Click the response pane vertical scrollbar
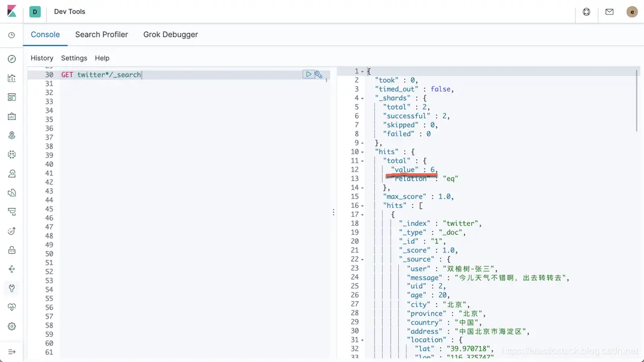 point(637,100)
